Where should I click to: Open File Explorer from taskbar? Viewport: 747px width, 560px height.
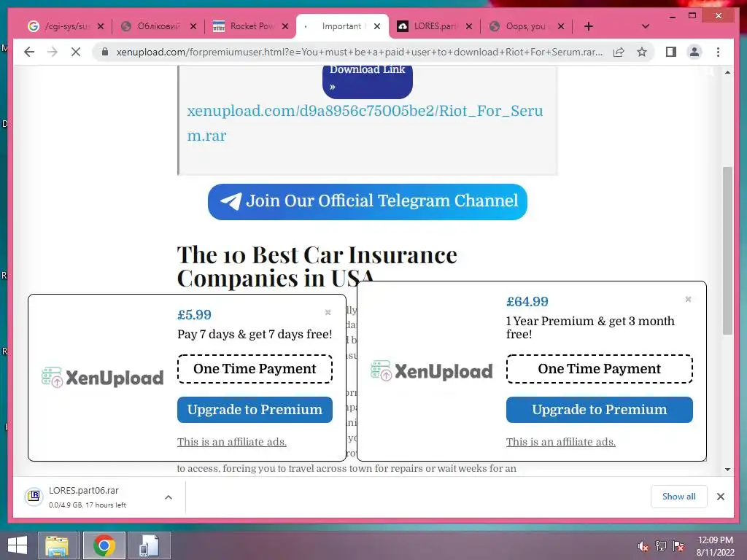(x=57, y=545)
